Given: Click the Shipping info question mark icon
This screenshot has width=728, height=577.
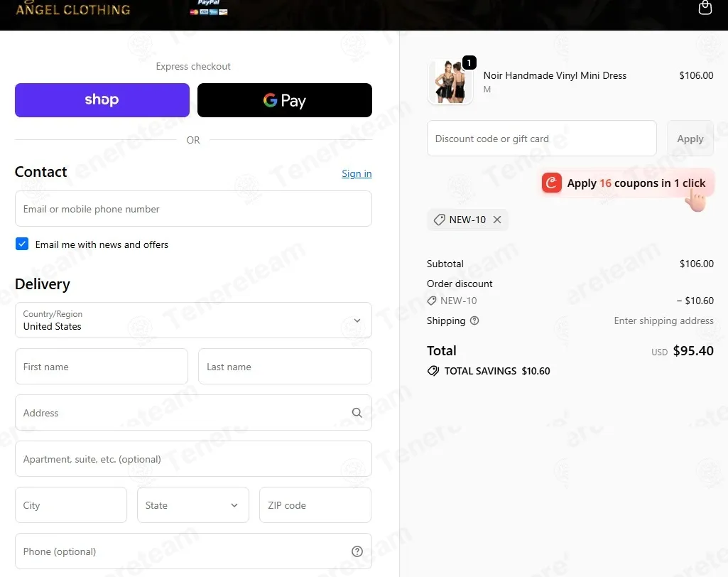Looking at the screenshot, I should click(x=474, y=320).
